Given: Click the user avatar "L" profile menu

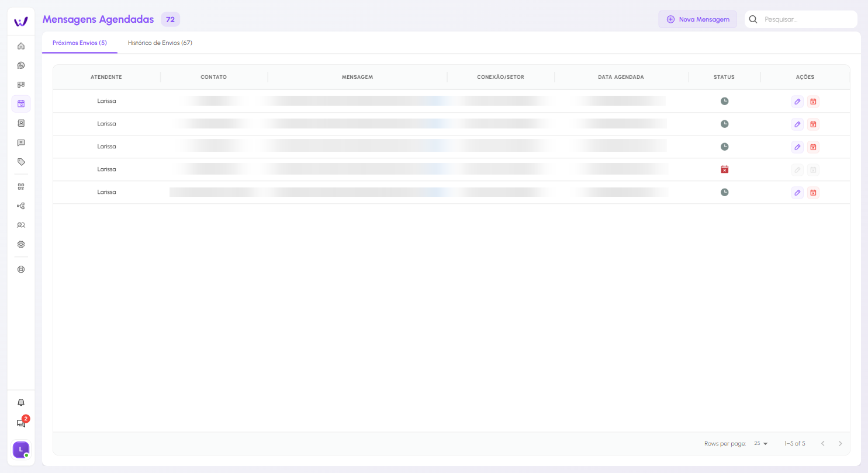Looking at the screenshot, I should (21, 449).
